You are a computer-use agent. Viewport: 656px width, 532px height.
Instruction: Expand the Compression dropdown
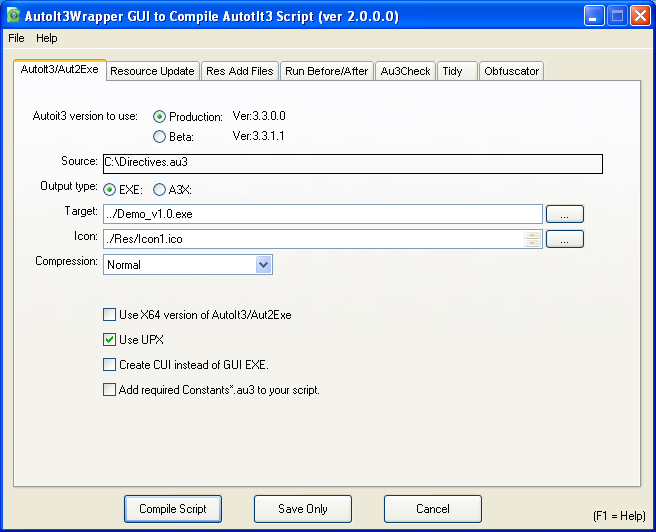point(264,265)
